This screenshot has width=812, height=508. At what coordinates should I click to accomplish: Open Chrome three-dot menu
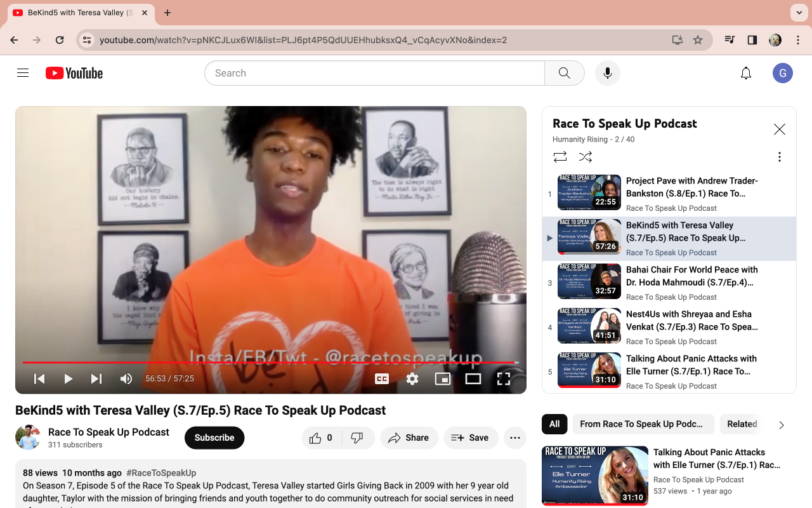[798, 40]
